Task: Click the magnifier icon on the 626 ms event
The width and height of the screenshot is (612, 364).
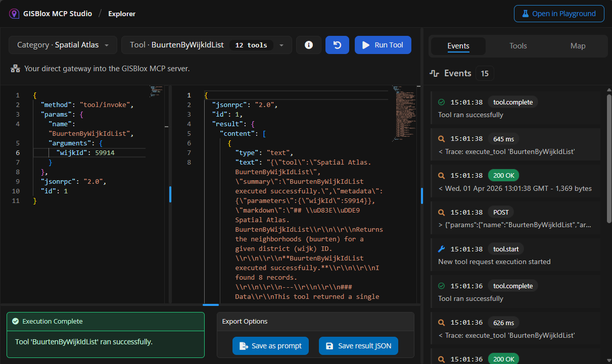Action: click(x=441, y=323)
